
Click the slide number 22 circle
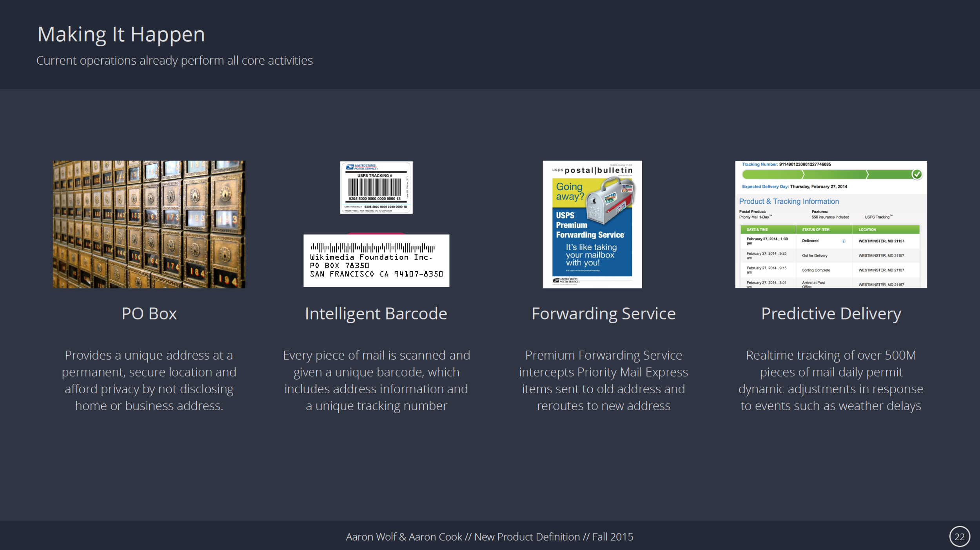click(960, 537)
